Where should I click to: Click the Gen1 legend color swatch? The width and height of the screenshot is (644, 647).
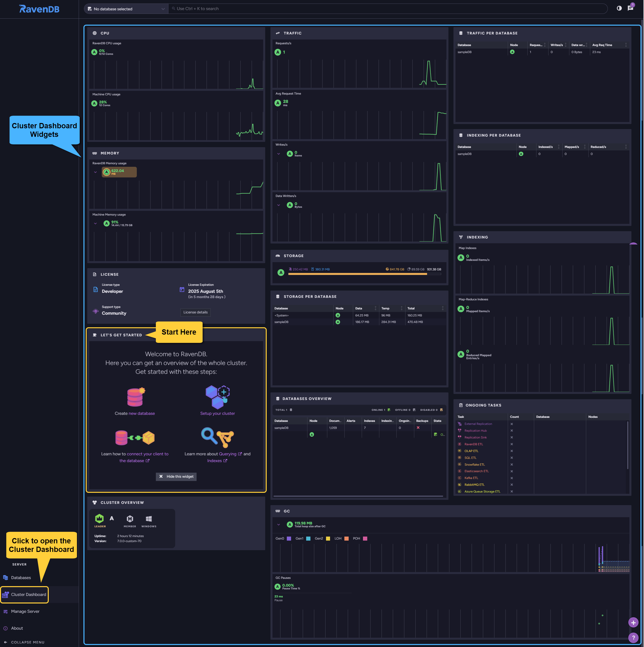point(308,539)
